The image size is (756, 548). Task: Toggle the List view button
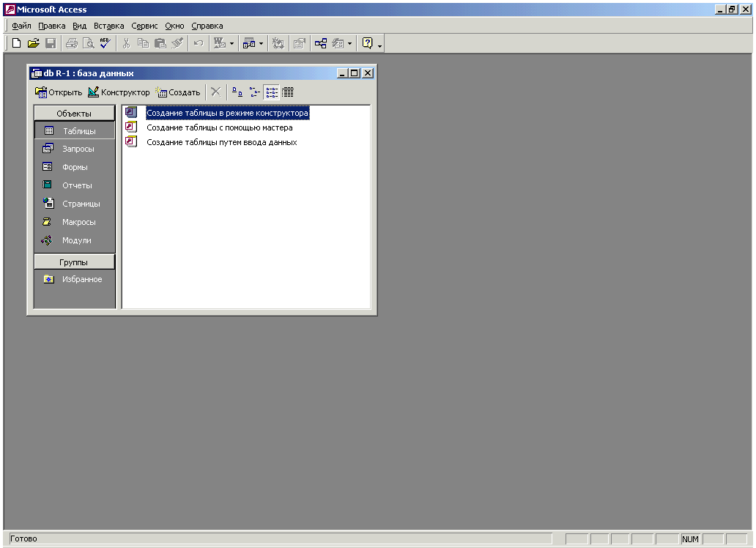[x=272, y=92]
